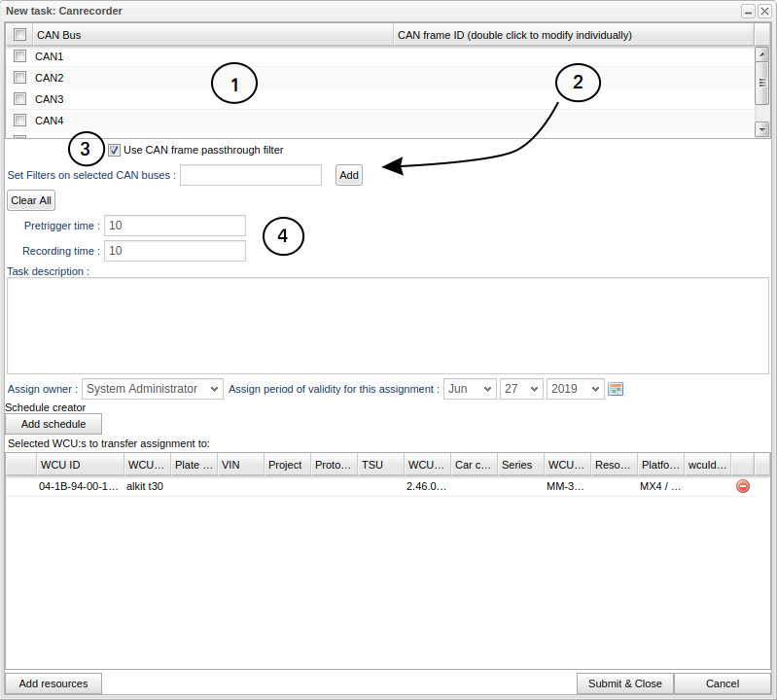The width and height of the screenshot is (777, 700).
Task: Open the year dropdown showing 2019
Action: tap(575, 389)
